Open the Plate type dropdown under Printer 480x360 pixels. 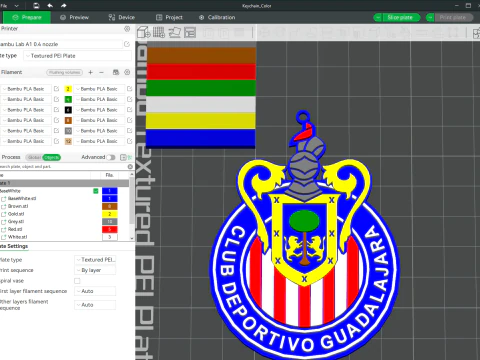click(x=77, y=56)
